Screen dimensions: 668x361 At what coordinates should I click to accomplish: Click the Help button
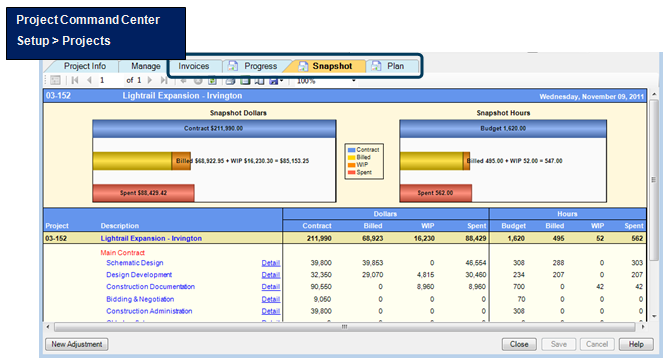636,344
